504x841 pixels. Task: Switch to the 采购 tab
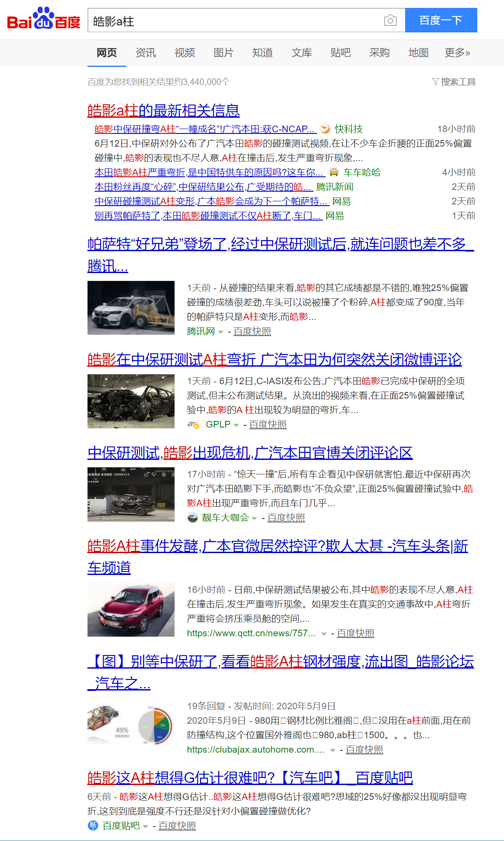(379, 53)
